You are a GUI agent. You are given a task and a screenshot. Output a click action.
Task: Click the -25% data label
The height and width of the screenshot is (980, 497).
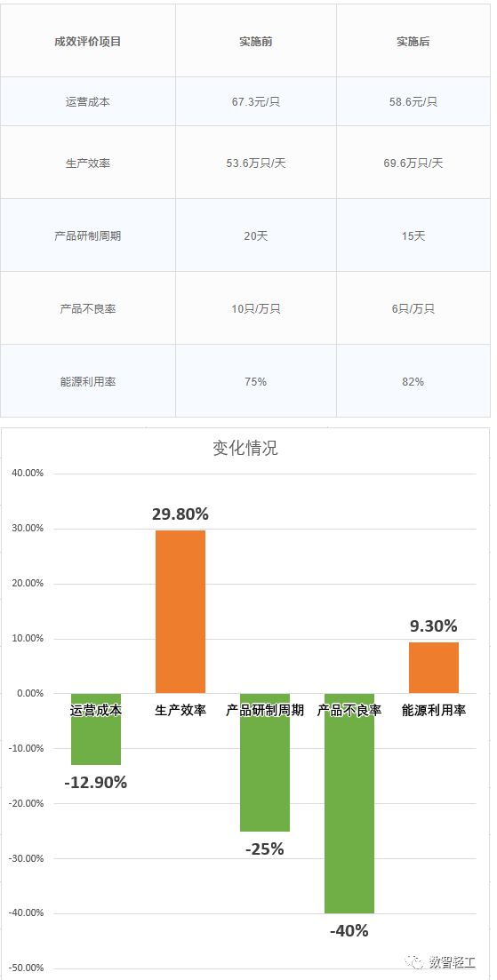click(x=264, y=849)
